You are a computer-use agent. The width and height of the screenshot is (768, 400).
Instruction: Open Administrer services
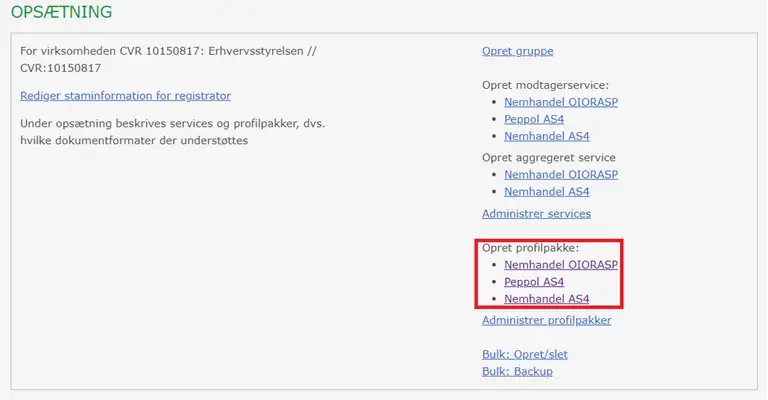tap(536, 213)
